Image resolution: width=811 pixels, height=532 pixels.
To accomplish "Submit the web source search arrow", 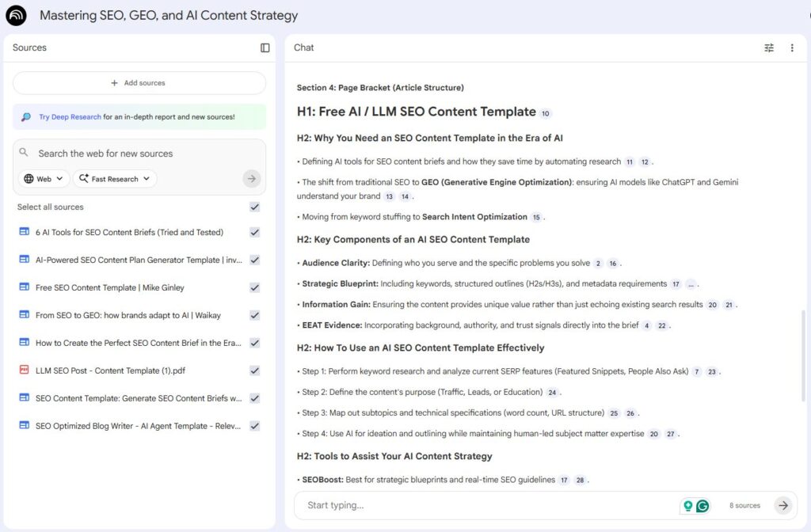I will 251,179.
